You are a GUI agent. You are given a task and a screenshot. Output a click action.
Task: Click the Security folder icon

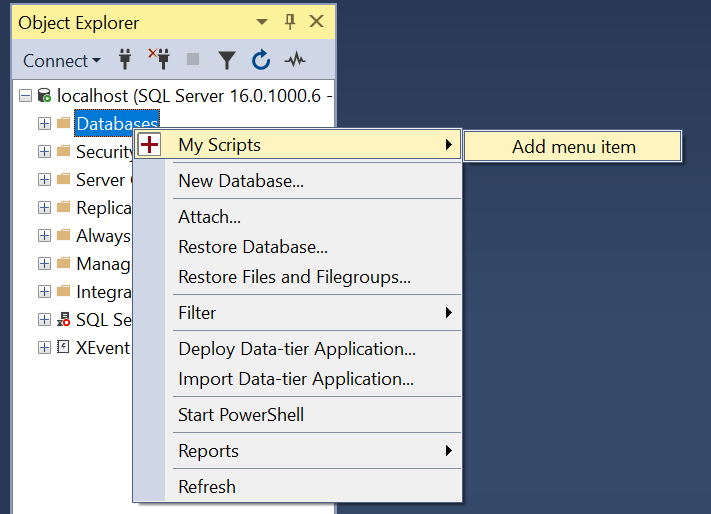63,151
